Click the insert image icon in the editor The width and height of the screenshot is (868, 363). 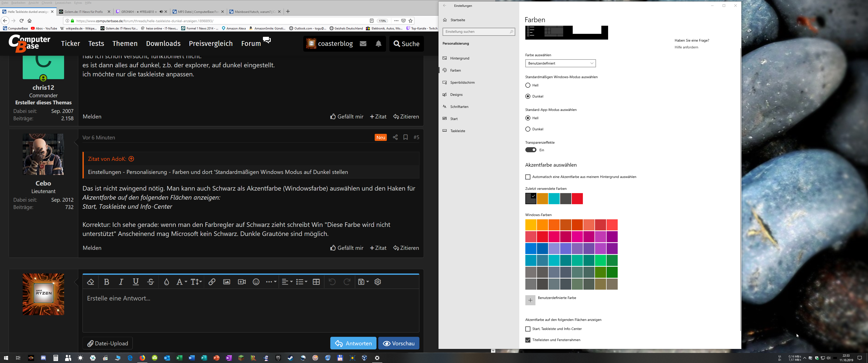click(x=226, y=282)
